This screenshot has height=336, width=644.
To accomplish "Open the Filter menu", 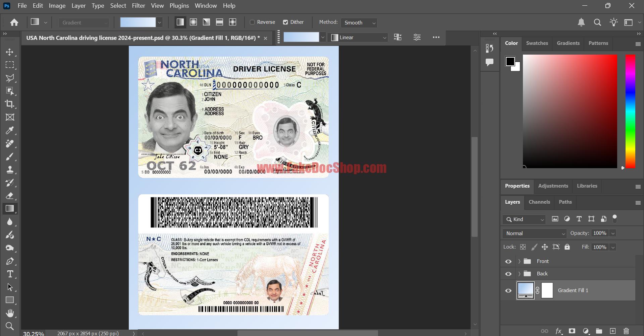I will click(x=139, y=6).
